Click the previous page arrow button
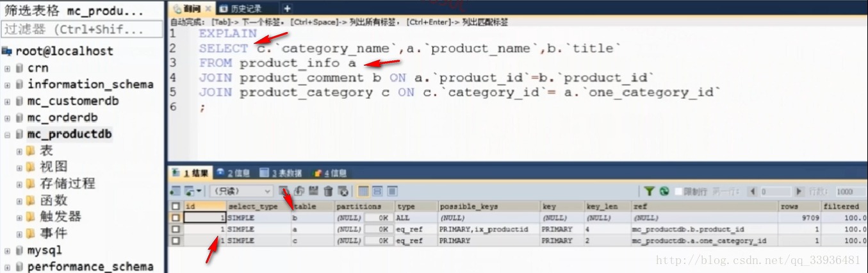 (753, 191)
